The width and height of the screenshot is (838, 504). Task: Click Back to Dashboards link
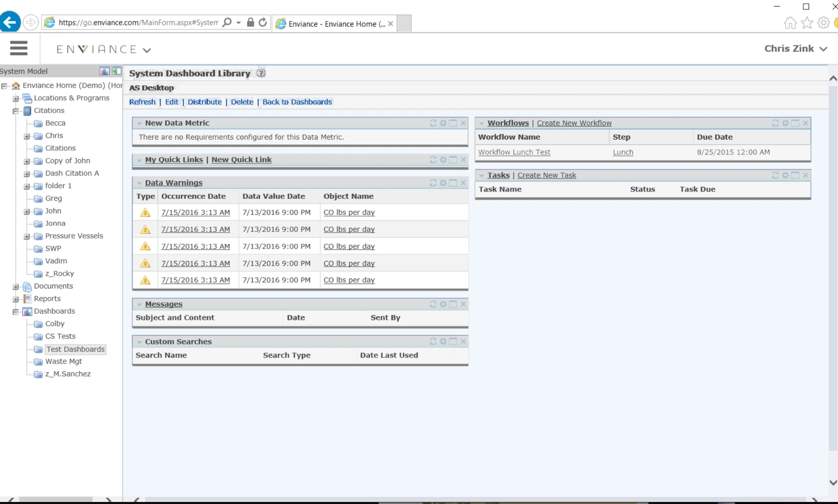point(297,102)
